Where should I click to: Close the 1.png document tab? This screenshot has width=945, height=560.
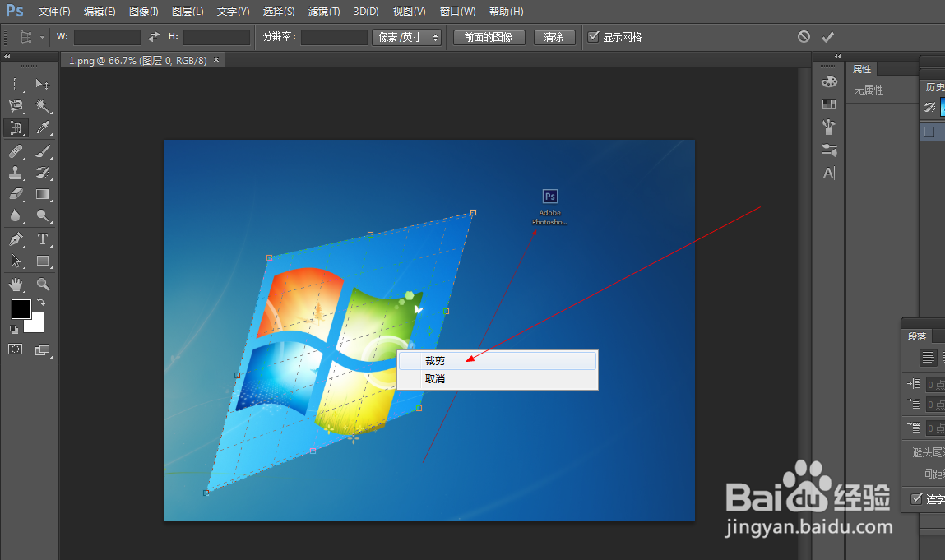[216, 60]
